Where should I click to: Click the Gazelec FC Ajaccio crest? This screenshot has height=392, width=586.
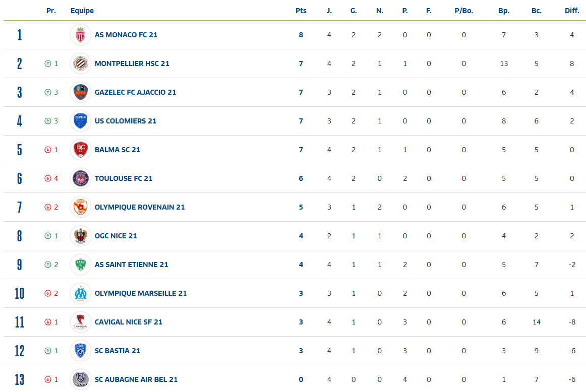[x=81, y=92]
